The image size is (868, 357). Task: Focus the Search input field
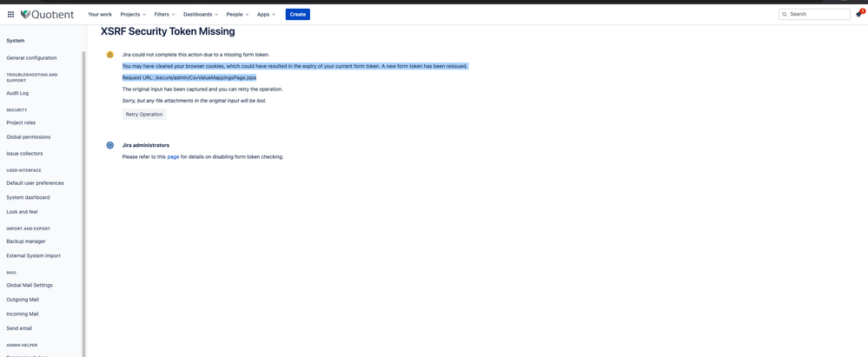tap(814, 15)
